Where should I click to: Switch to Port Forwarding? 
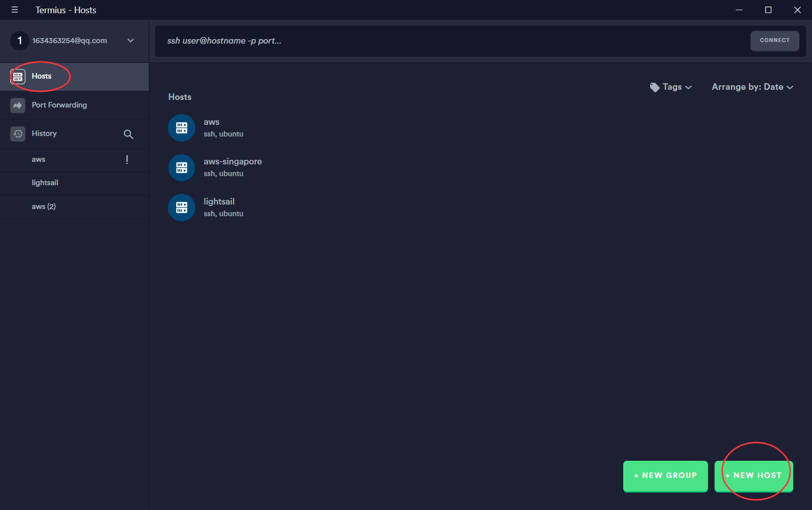59,105
